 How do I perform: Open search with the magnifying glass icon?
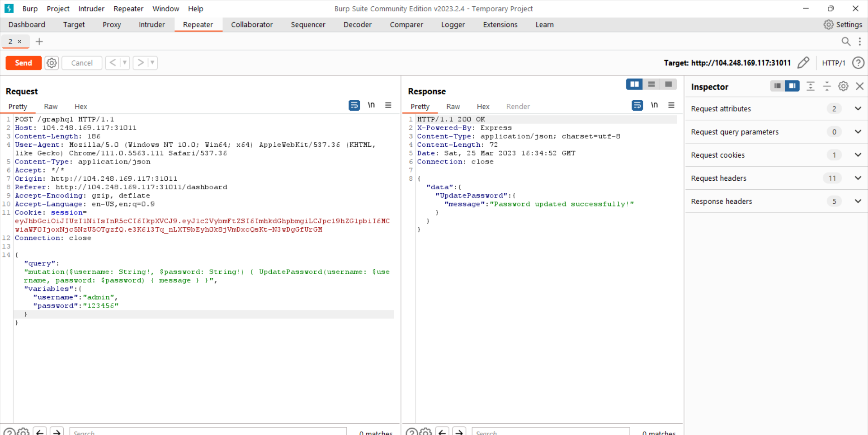tap(846, 42)
